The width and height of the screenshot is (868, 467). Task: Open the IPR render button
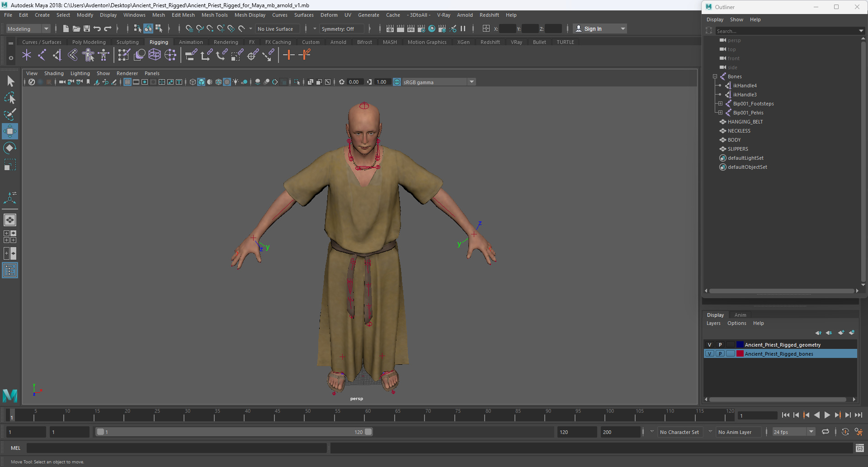click(411, 29)
